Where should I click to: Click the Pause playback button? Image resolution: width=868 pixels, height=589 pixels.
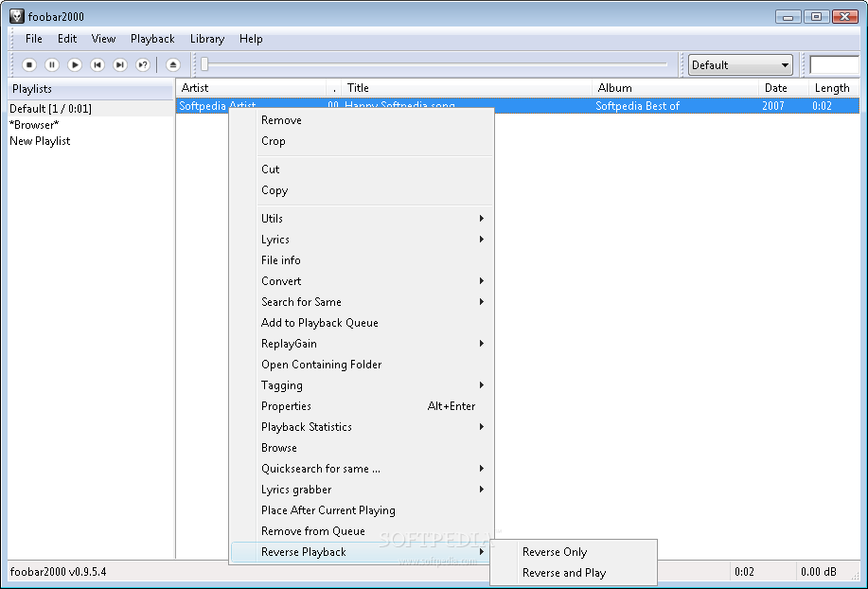coord(52,64)
